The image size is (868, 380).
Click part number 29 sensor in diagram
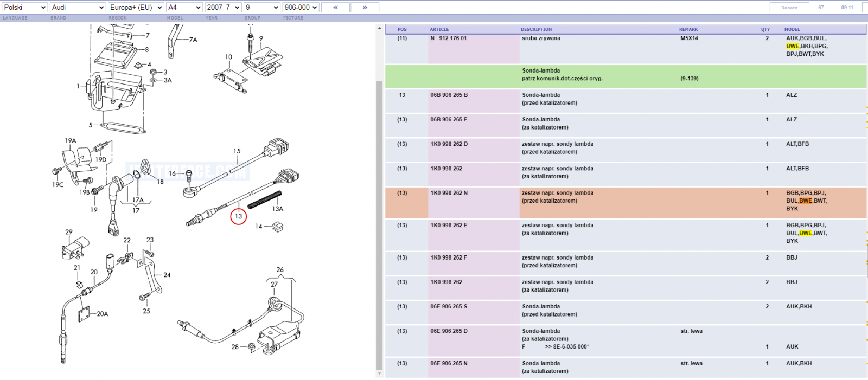coord(69,232)
